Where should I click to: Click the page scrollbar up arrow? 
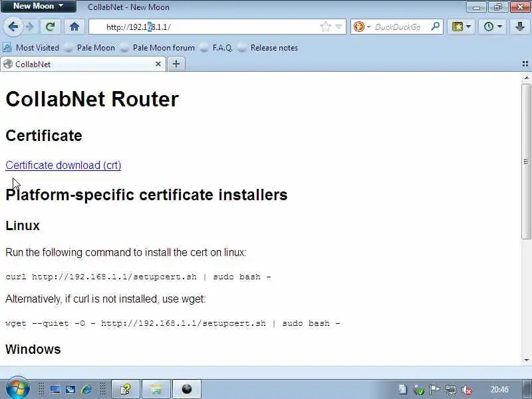(x=526, y=78)
